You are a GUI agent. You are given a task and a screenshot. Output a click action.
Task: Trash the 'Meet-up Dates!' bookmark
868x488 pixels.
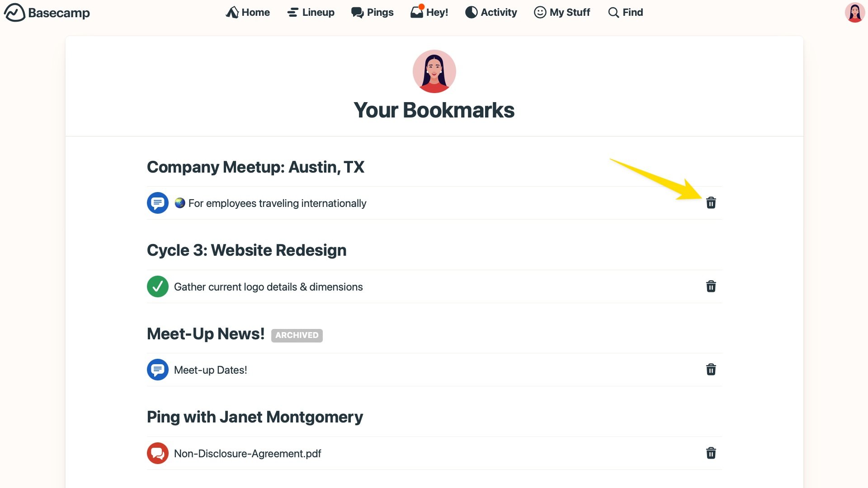coord(711,370)
